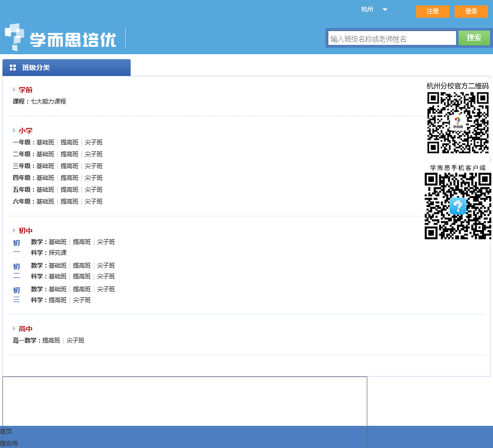Screen dimensions: 493x448
Task: Select 初二 数学 基础班
Action: [58, 266]
